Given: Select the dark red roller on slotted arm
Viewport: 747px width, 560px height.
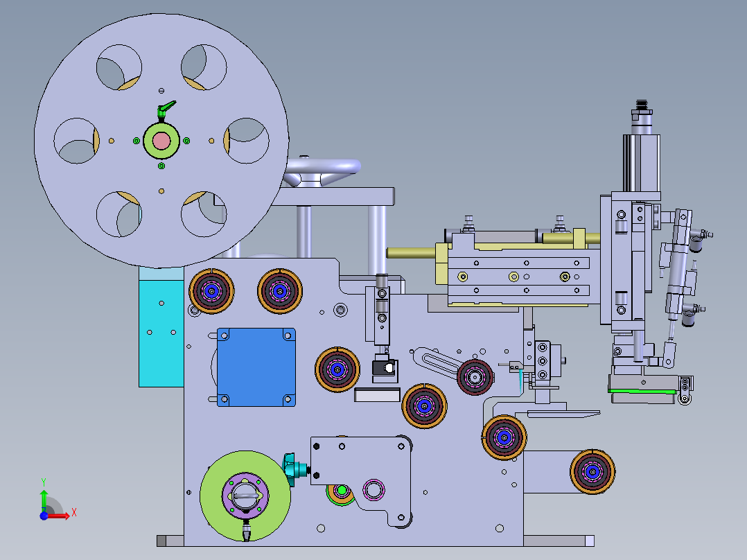Looking at the screenshot, I should (475, 378).
